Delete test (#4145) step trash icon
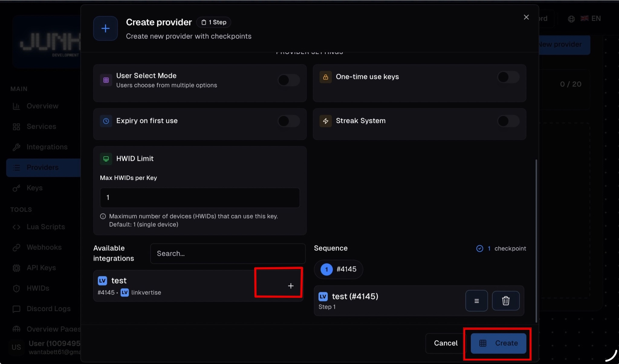The height and width of the screenshot is (364, 619). [x=506, y=301]
